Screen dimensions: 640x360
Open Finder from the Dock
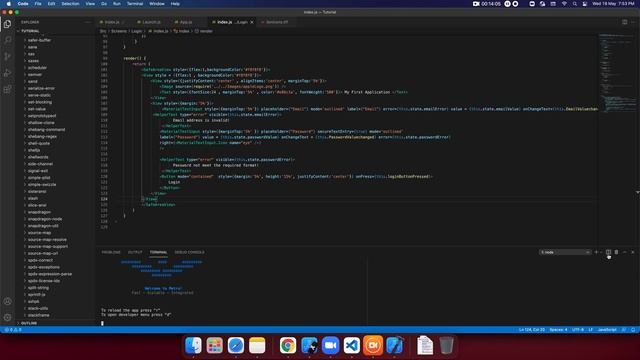tap(193, 346)
